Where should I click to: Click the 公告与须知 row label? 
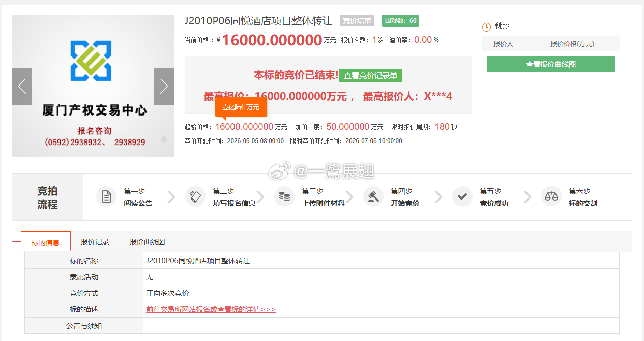click(x=84, y=326)
